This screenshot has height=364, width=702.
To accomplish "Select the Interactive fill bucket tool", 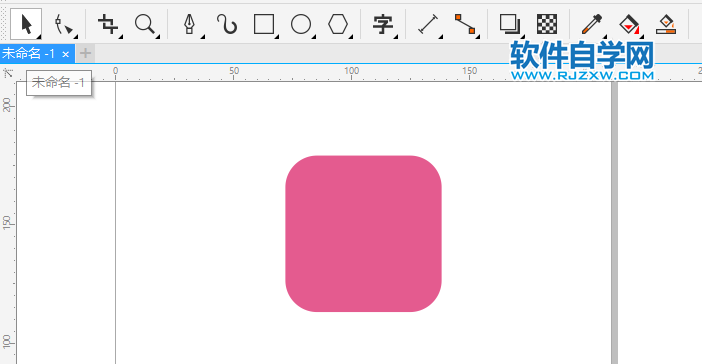I will pyautogui.click(x=629, y=24).
